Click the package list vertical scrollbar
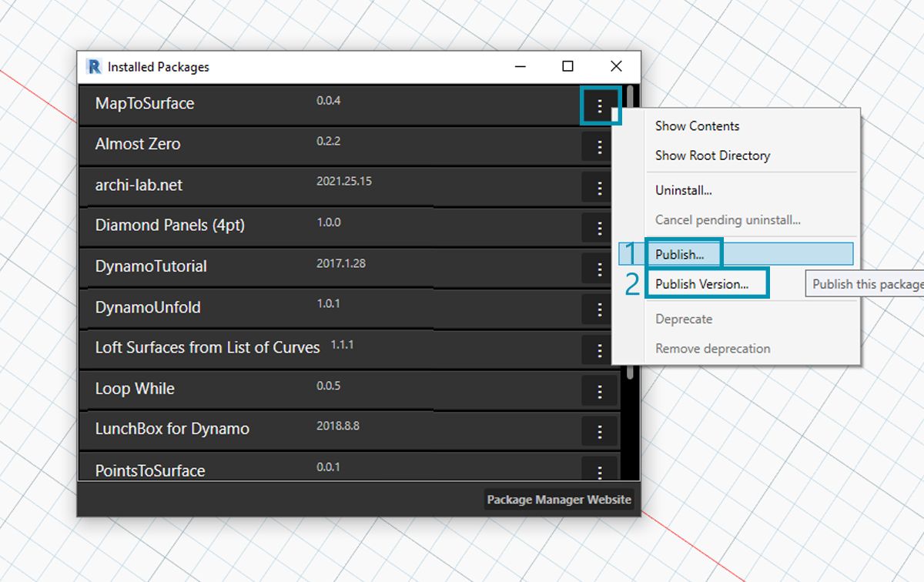924x582 pixels. tap(630, 231)
